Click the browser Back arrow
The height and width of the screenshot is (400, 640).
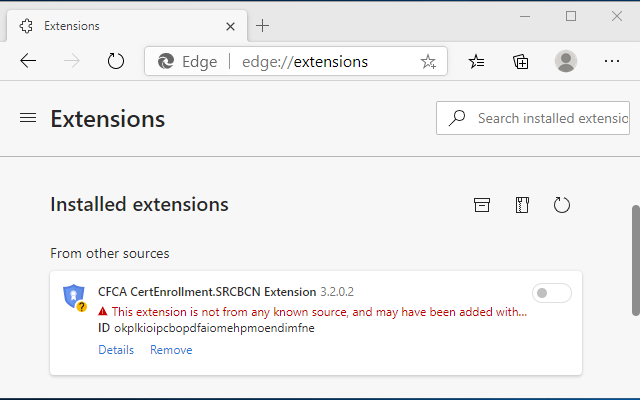tap(28, 61)
